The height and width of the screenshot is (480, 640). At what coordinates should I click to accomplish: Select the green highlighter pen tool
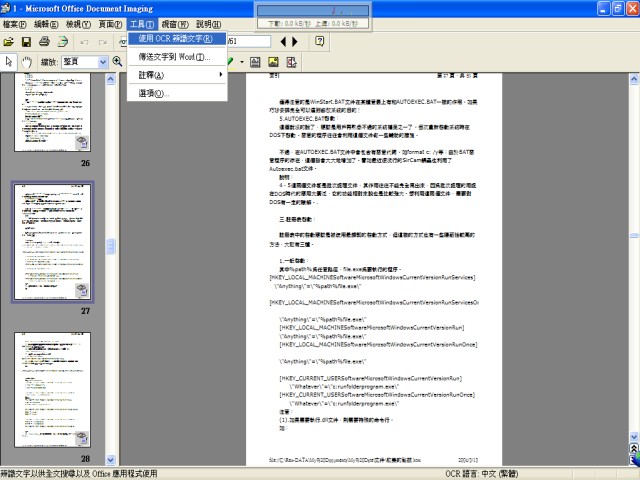pos(231,62)
